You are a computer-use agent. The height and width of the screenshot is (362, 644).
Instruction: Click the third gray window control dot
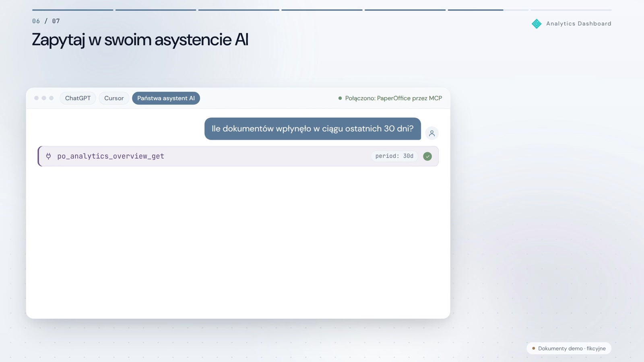[x=51, y=98]
